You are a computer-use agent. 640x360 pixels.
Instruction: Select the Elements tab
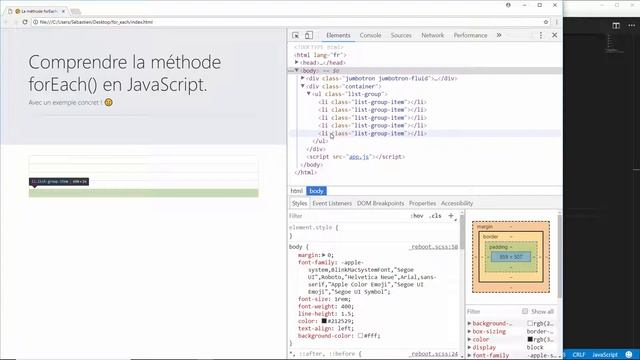[x=338, y=36]
